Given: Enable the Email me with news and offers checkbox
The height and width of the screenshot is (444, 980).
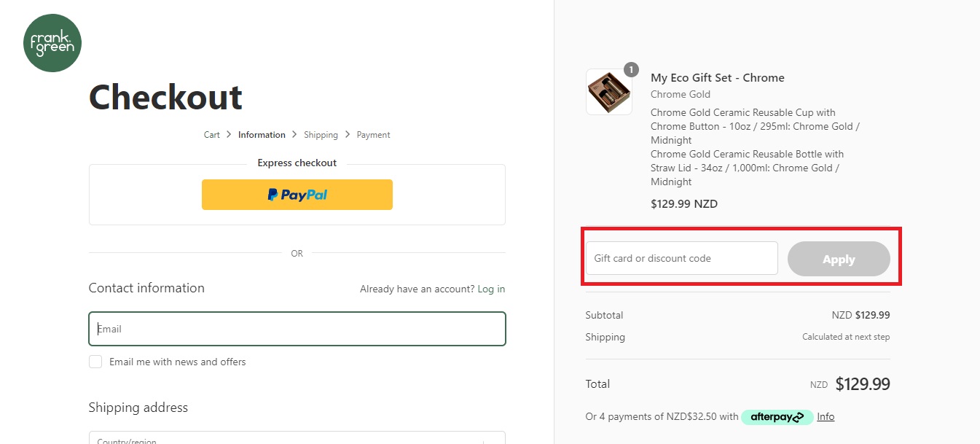Looking at the screenshot, I should tap(95, 362).
